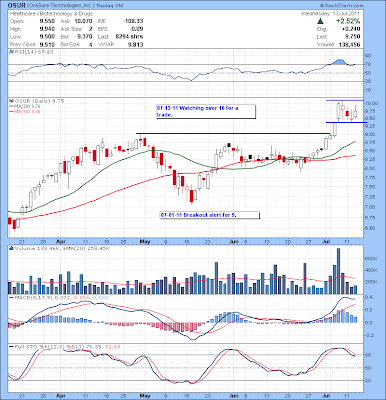Click the Ask value 10.070

(x=84, y=21)
